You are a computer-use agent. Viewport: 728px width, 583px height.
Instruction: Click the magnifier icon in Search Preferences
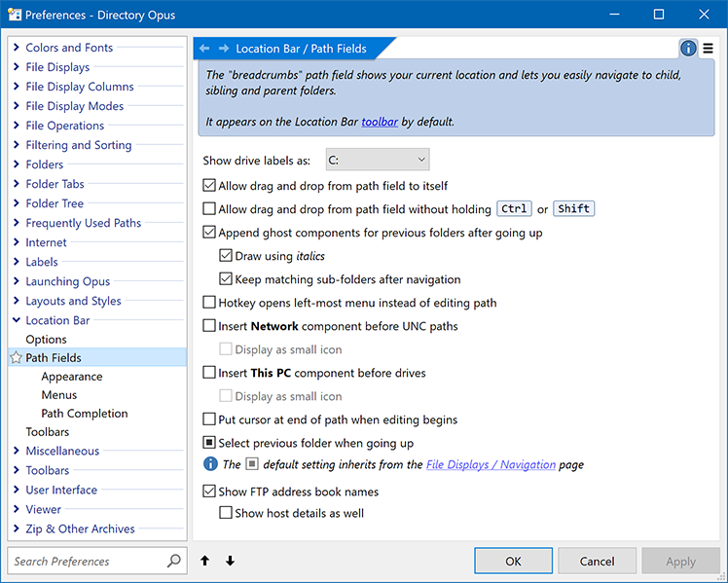(173, 561)
